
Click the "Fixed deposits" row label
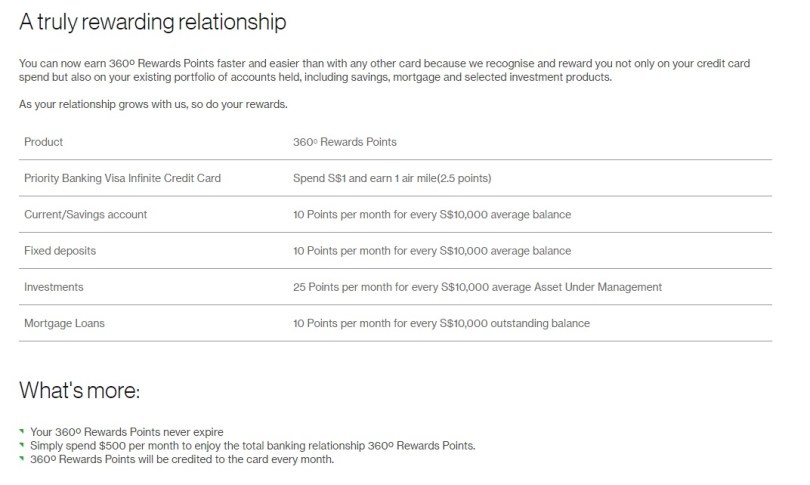[59, 251]
